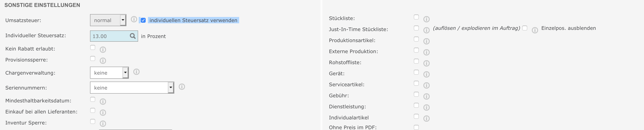
Task: Expand the Chargenverwaltung dropdown
Action: pos(109,73)
